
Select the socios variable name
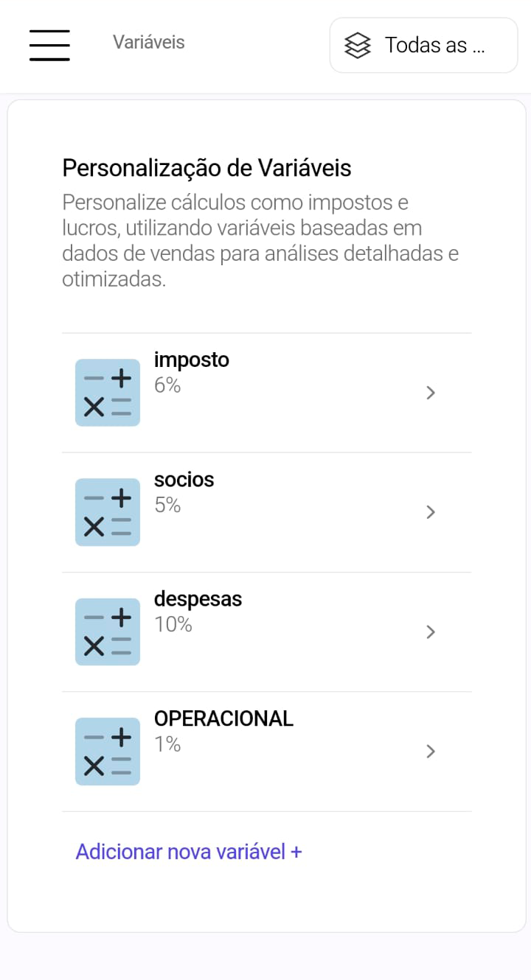184,480
